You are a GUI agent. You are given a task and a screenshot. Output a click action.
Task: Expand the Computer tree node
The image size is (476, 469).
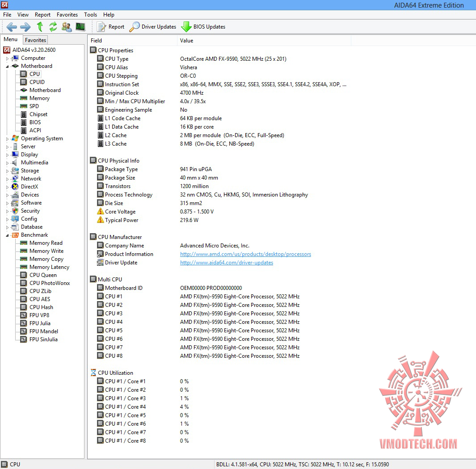7,58
